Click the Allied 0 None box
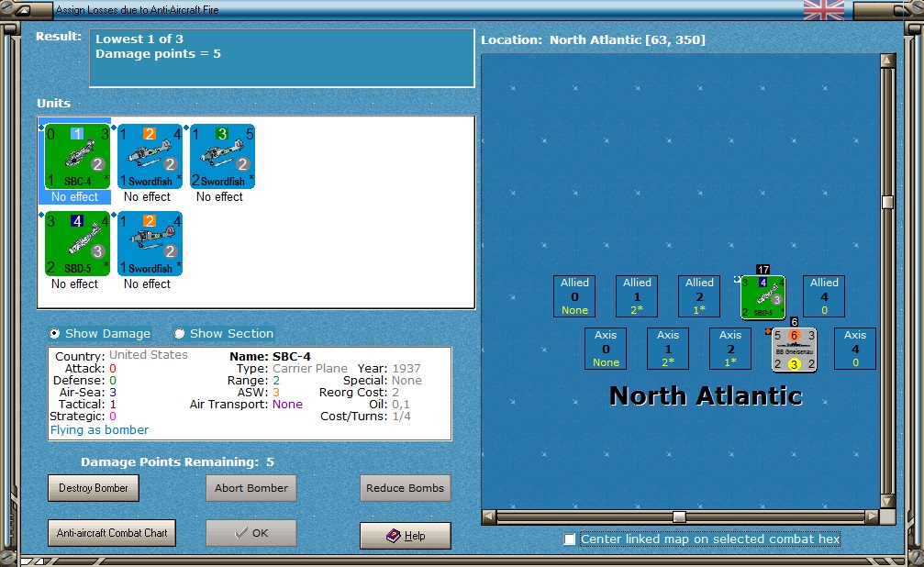 [x=574, y=296]
